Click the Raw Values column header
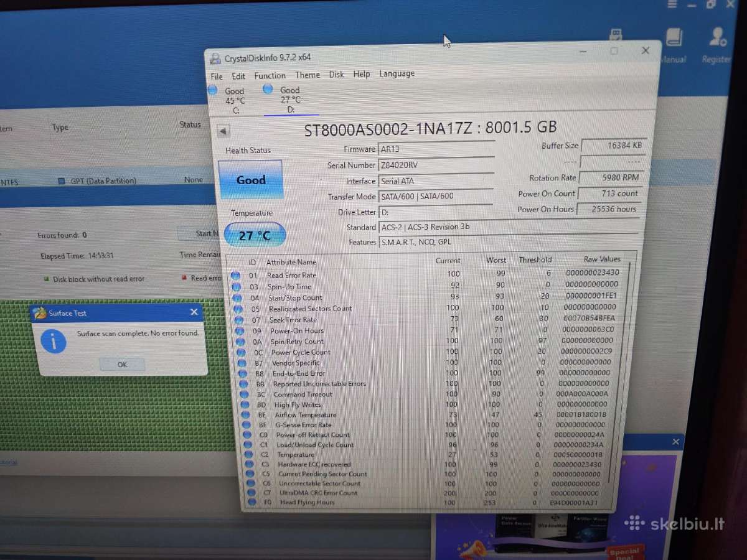 (x=601, y=259)
